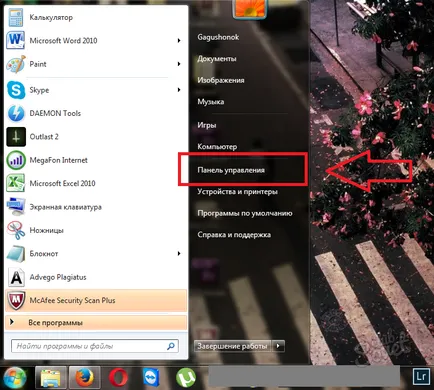
Task: Expand the Paint jump list arrow
Action: [x=179, y=64]
